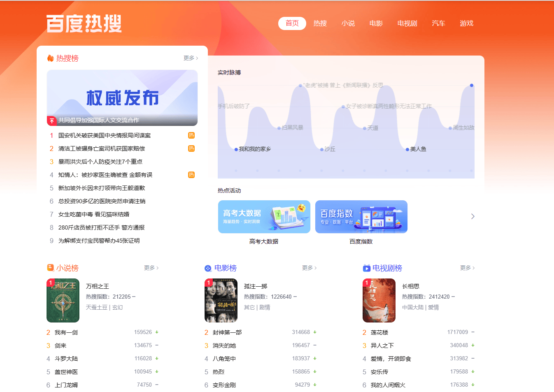Show next 热点活动 cards with right chevron
The height and width of the screenshot is (392, 554).
point(473,216)
